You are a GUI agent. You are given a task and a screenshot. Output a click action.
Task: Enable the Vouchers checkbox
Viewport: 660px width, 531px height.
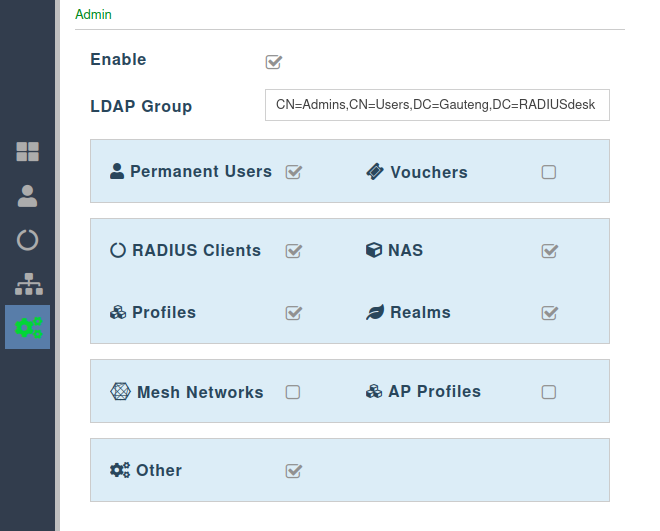coord(549,172)
